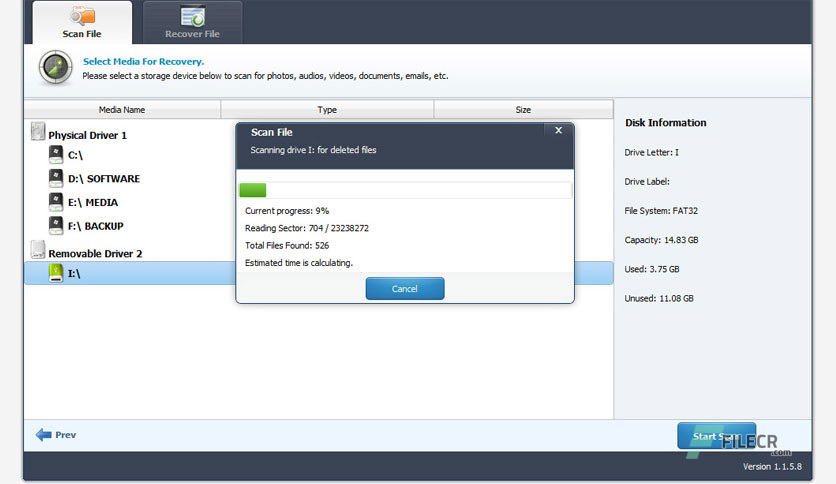836x484 pixels.
Task: Switch to the Scan File tab
Action: point(82,22)
